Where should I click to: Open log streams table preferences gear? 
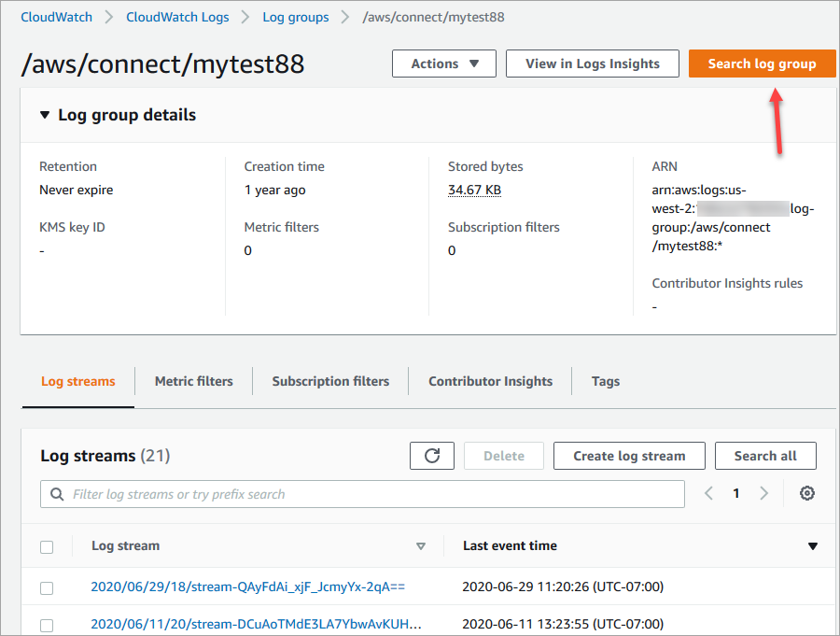tap(806, 492)
